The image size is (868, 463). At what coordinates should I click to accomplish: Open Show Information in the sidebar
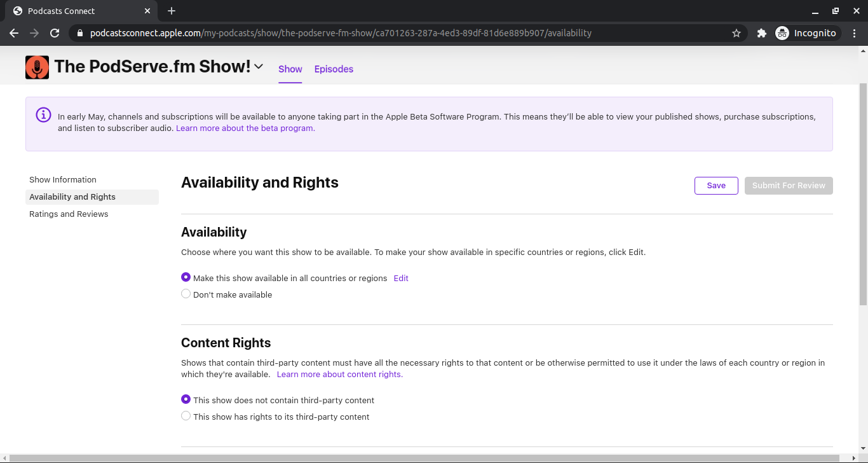(x=63, y=179)
